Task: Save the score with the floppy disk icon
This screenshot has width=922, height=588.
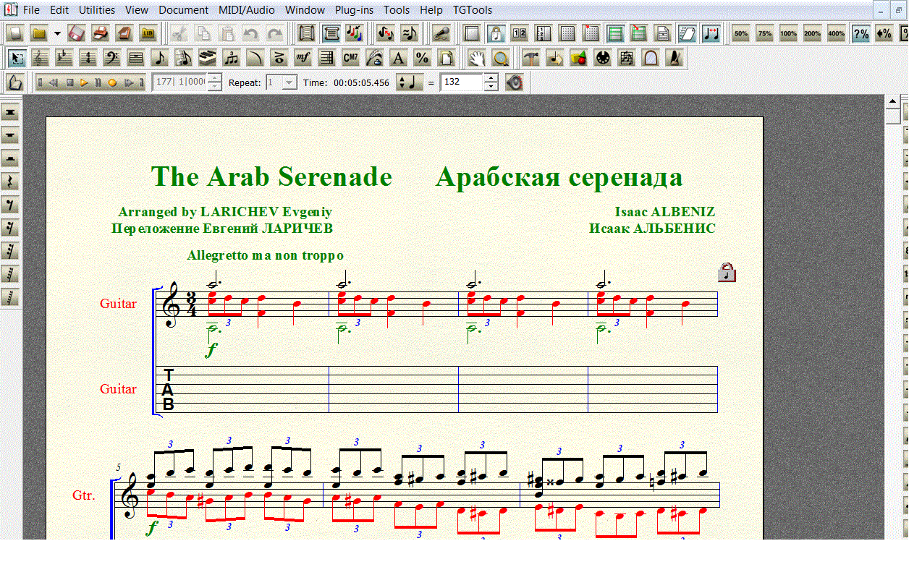Action: coord(77,33)
